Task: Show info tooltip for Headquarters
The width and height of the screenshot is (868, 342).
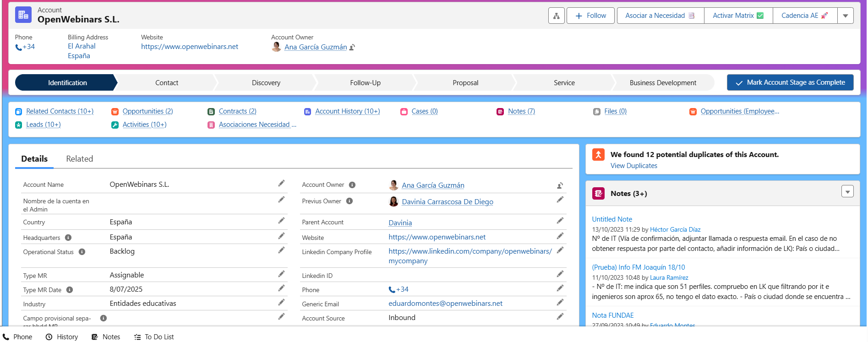Action: [x=68, y=238]
